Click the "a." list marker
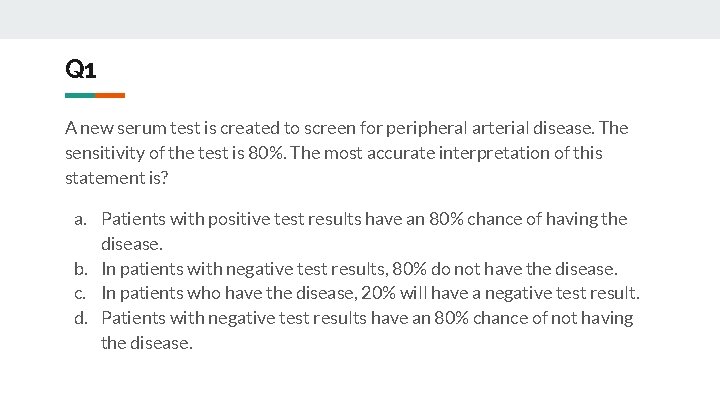Image resolution: width=720 pixels, height=405 pixels. coord(80,220)
